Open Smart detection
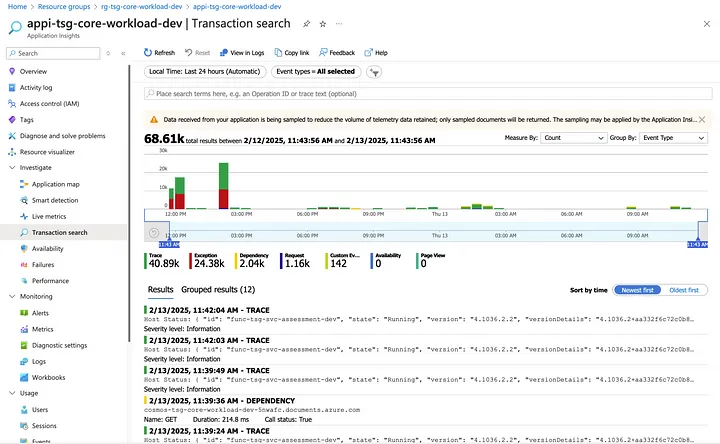 [55, 200]
